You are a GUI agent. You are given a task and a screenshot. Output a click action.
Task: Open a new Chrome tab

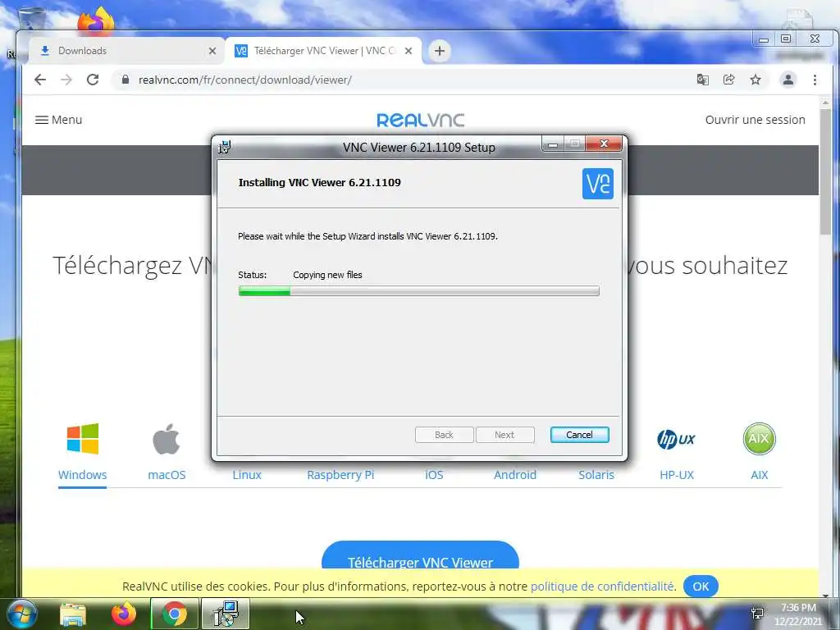[x=440, y=51]
